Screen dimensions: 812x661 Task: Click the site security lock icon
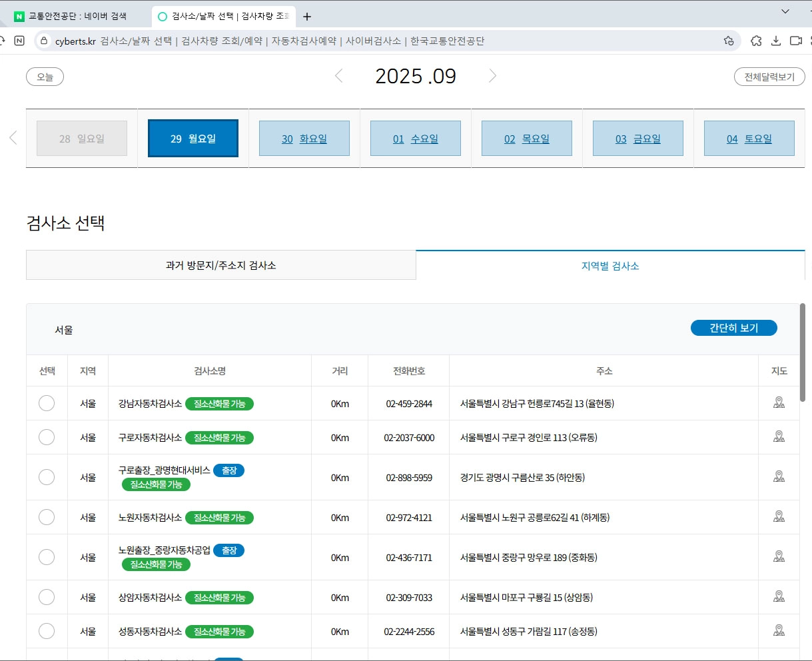[x=43, y=41]
